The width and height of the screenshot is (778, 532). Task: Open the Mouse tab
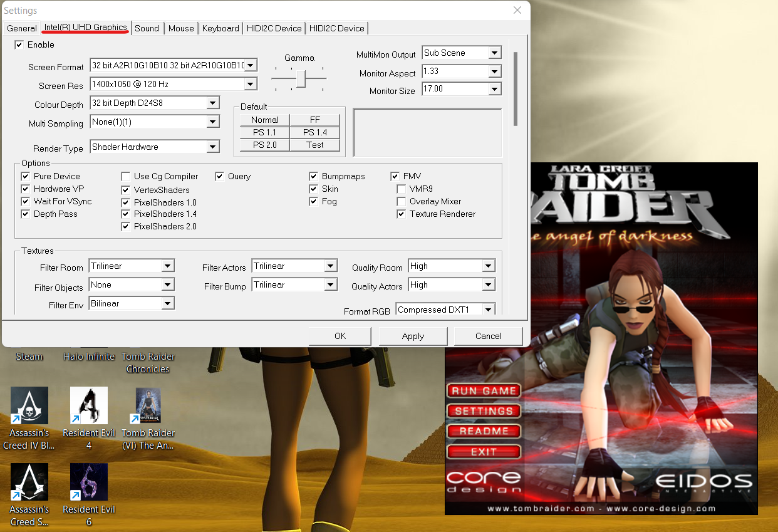point(181,28)
